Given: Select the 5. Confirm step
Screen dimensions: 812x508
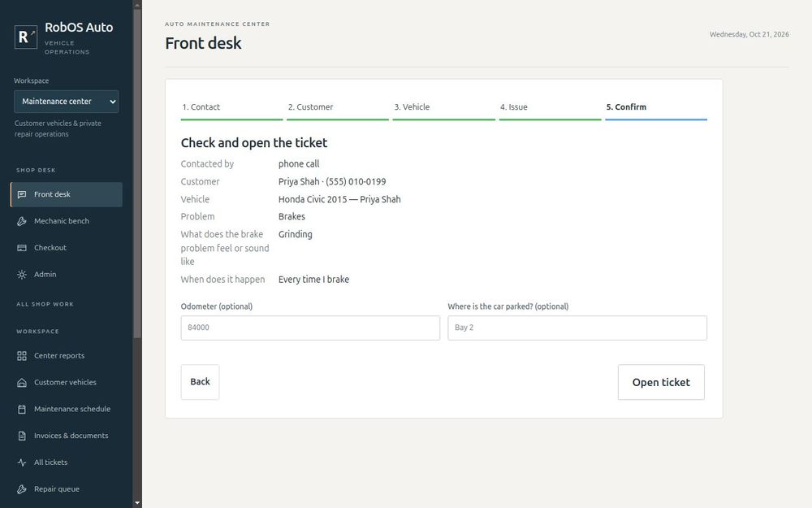Looking at the screenshot, I should (x=656, y=108).
